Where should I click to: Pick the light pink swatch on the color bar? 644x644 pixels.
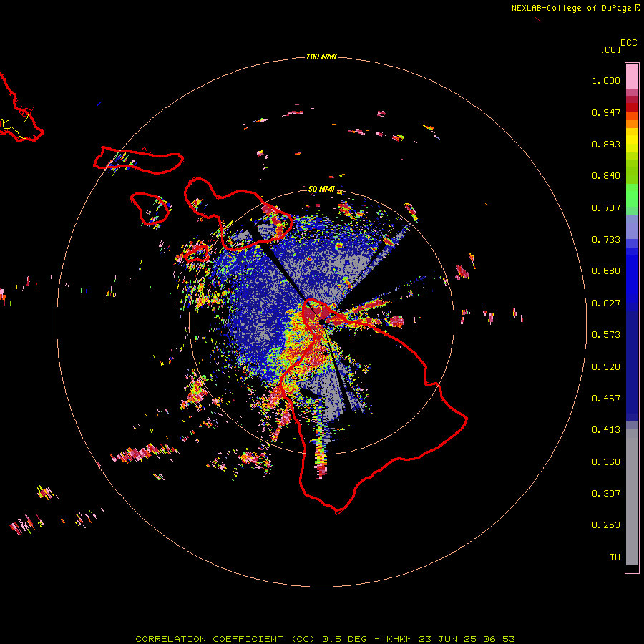click(632, 77)
